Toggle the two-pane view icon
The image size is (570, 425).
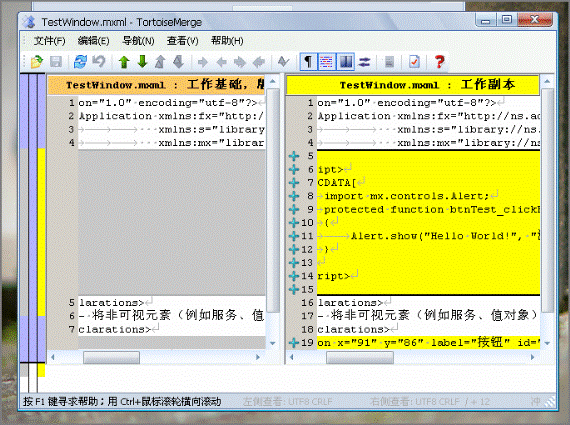(x=345, y=62)
